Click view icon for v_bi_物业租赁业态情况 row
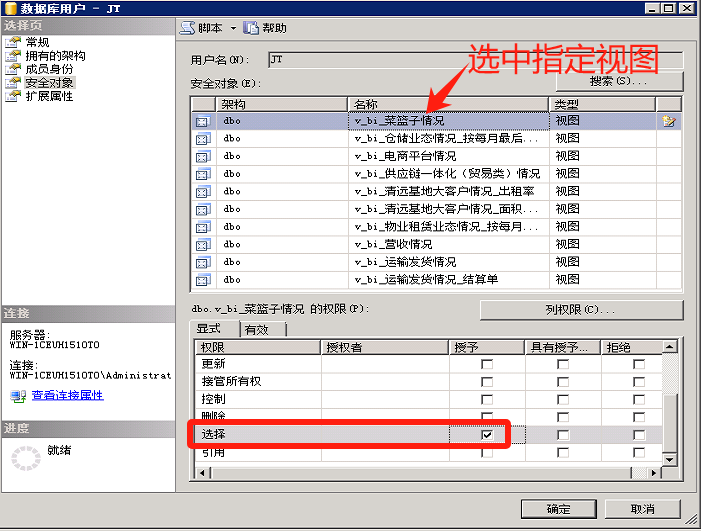Image resolution: width=701 pixels, height=531 pixels. point(203,227)
